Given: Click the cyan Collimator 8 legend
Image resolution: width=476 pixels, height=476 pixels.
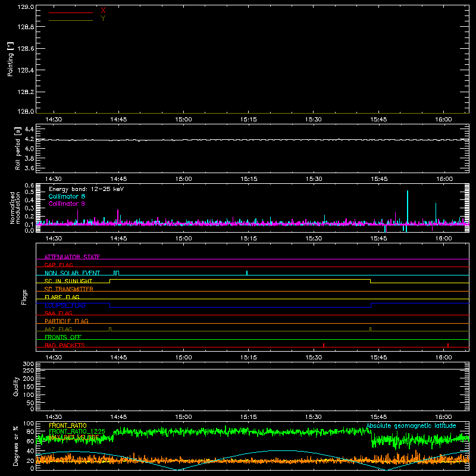Looking at the screenshot, I should (x=67, y=196).
